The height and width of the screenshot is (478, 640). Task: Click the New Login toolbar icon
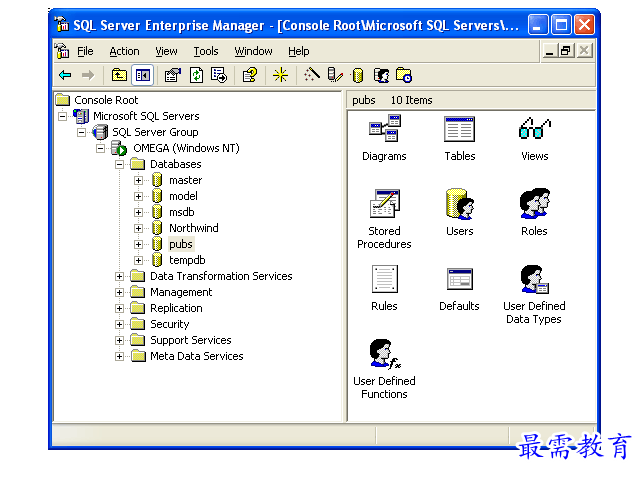(x=381, y=76)
